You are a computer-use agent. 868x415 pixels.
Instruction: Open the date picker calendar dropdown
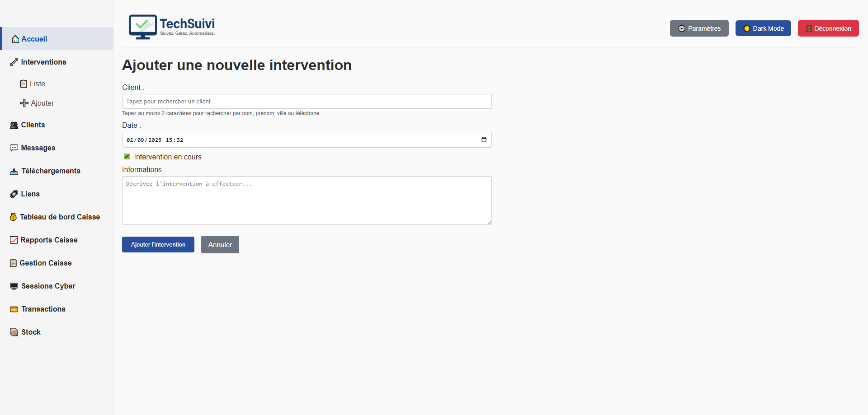click(484, 140)
